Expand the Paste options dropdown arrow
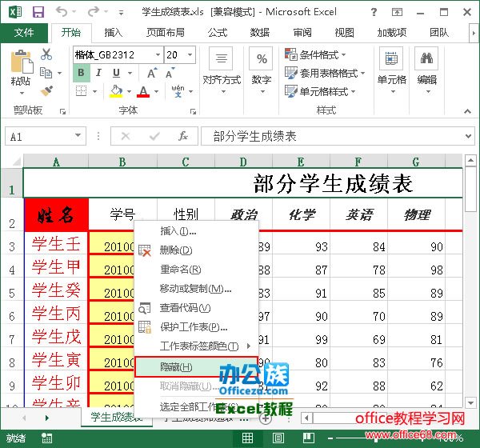The height and width of the screenshot is (448, 480). (x=22, y=93)
